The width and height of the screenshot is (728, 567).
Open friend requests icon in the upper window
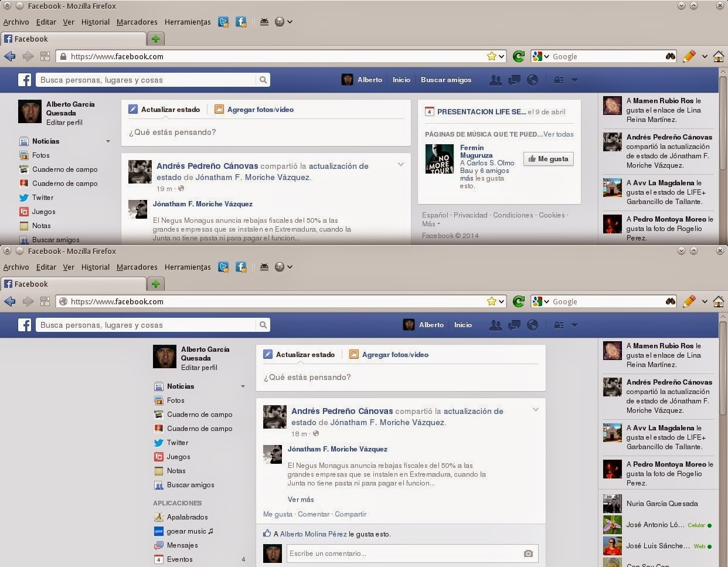pyautogui.click(x=495, y=80)
